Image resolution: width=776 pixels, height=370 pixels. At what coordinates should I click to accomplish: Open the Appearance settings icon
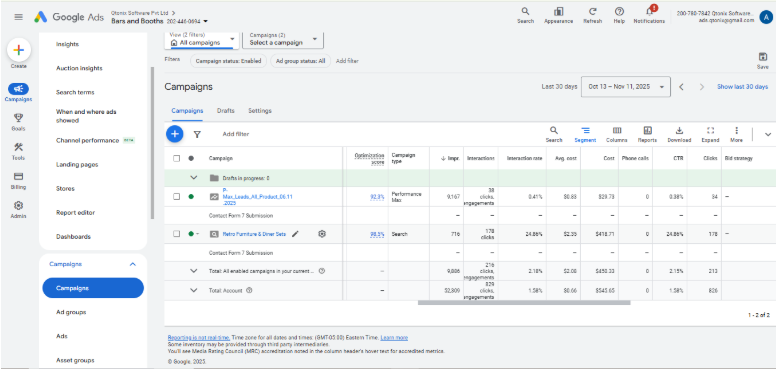click(558, 15)
